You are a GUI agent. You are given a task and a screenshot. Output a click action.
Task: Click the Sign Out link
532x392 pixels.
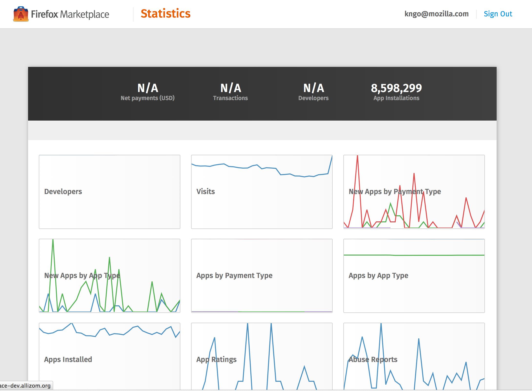(498, 14)
